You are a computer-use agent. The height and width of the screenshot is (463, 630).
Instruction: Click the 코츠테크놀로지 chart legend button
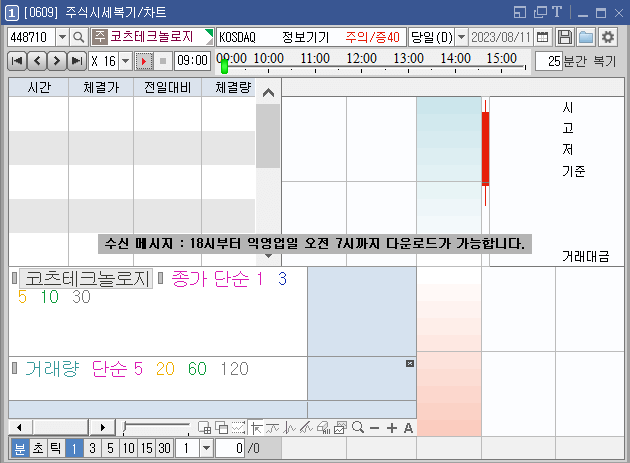click(86, 278)
